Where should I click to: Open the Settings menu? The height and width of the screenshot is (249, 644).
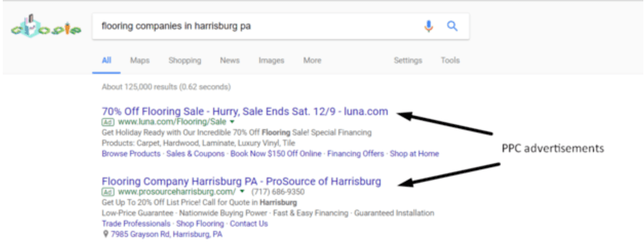tap(408, 60)
